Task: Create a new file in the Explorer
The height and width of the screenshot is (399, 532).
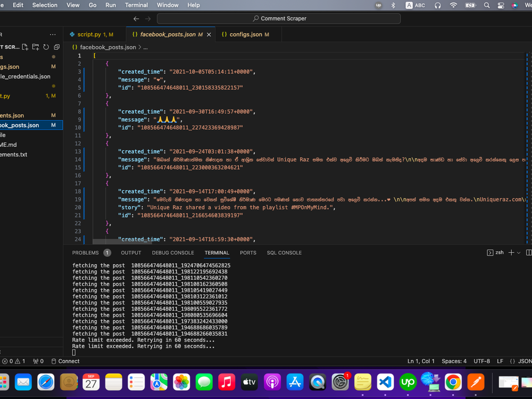Action: pos(24,48)
